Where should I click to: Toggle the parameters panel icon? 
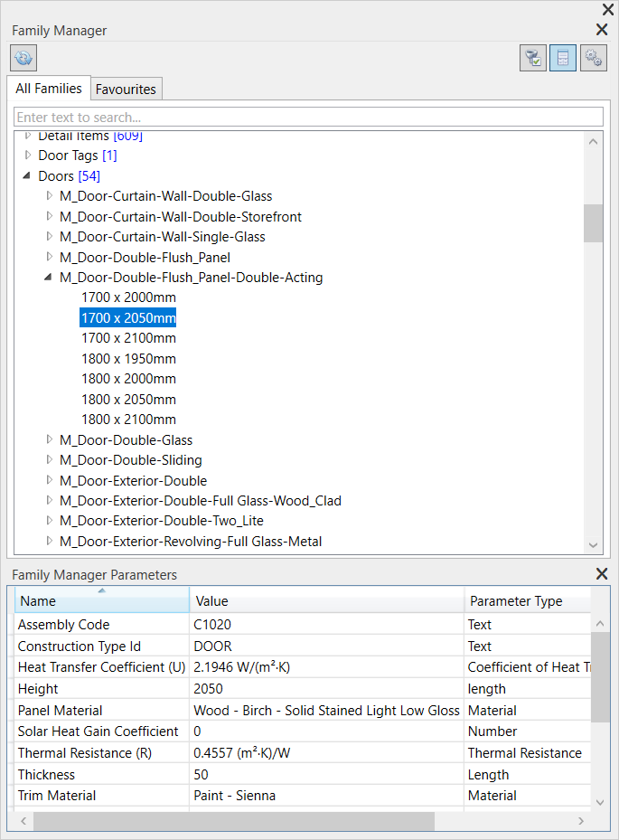(563, 58)
